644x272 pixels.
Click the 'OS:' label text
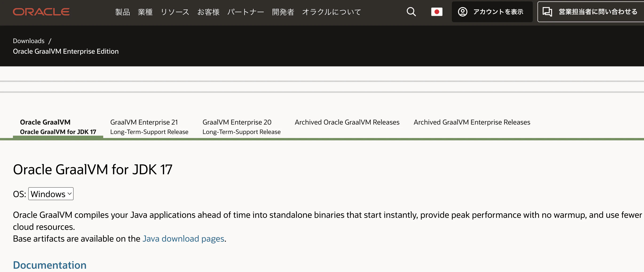tap(20, 194)
